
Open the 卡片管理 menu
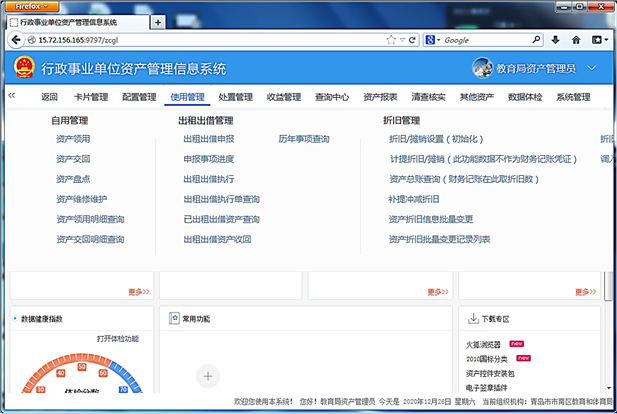pos(91,97)
